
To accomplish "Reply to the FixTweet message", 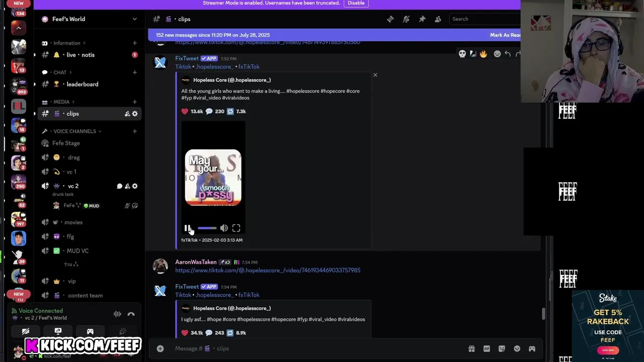I will 508,54.
